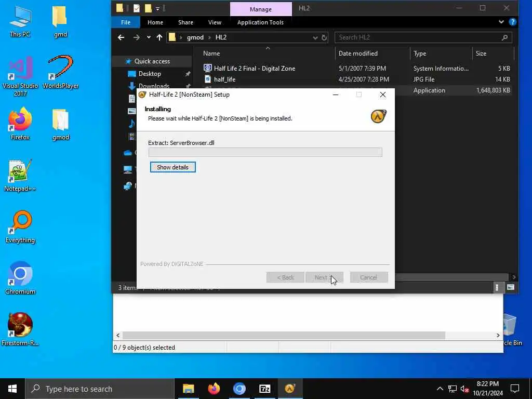Go up one folder level
Image resolution: width=532 pixels, height=399 pixels.
[x=159, y=37]
